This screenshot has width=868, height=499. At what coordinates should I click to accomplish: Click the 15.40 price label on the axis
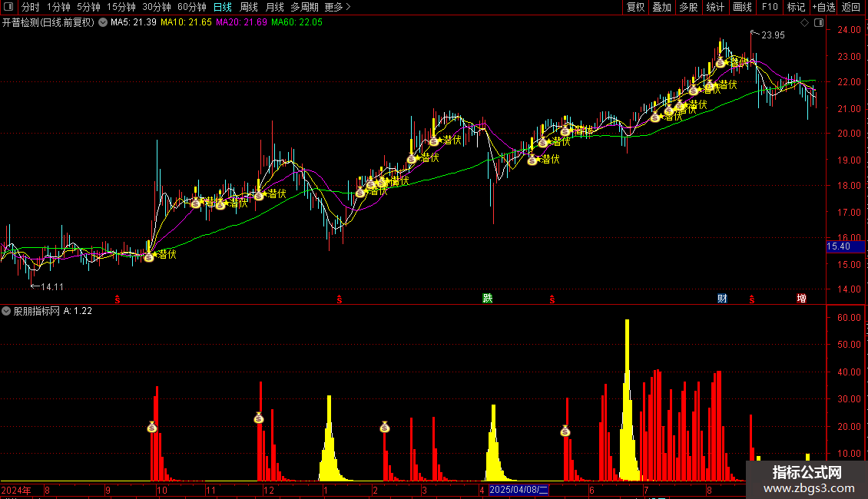pyautogui.click(x=845, y=246)
